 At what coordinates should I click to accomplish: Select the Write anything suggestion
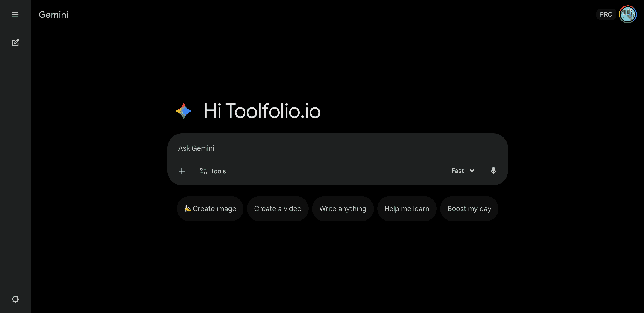click(343, 208)
